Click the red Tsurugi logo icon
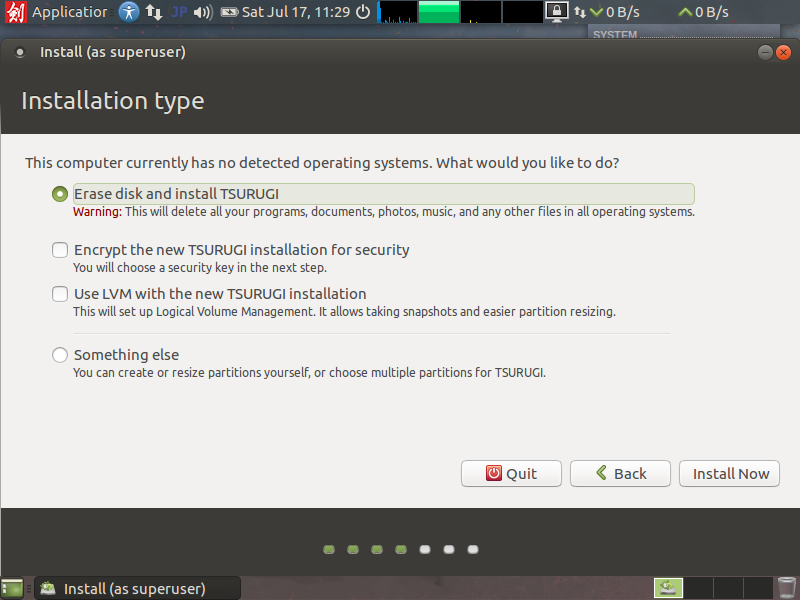The image size is (800, 600). pos(15,12)
